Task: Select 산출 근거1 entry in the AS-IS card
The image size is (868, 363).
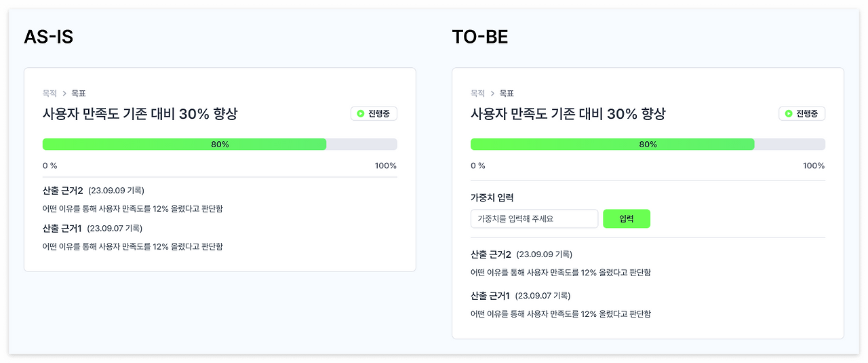Action: point(62,228)
